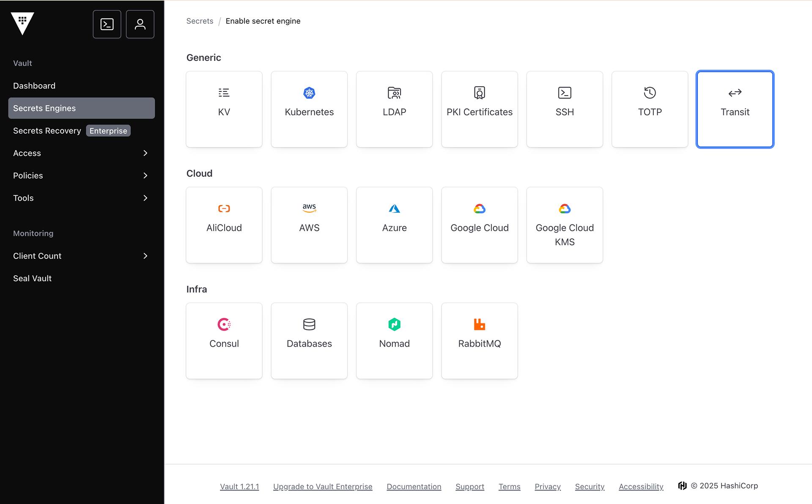The width and height of the screenshot is (812, 504).
Task: Open the user profile menu icon
Action: coord(140,24)
